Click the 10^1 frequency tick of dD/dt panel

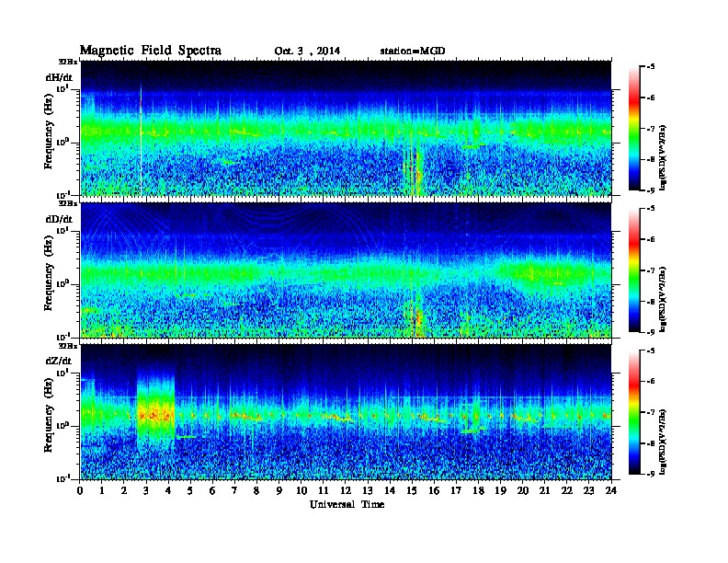(x=63, y=230)
